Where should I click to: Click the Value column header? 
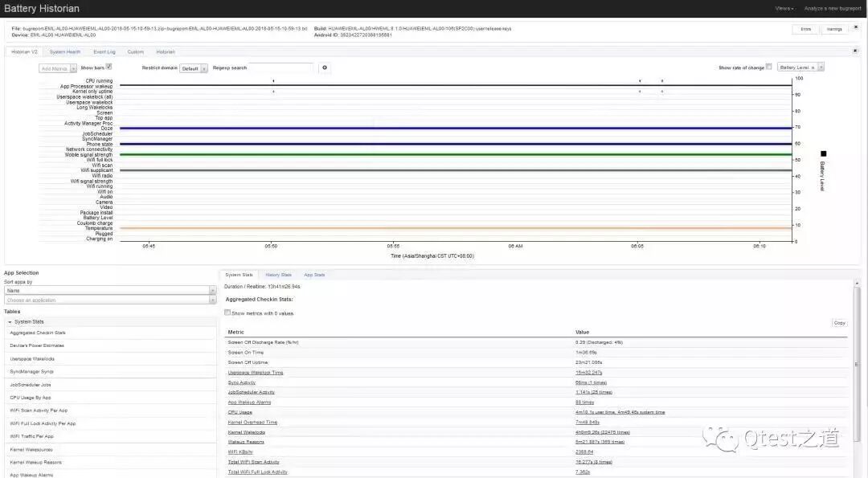(582, 332)
